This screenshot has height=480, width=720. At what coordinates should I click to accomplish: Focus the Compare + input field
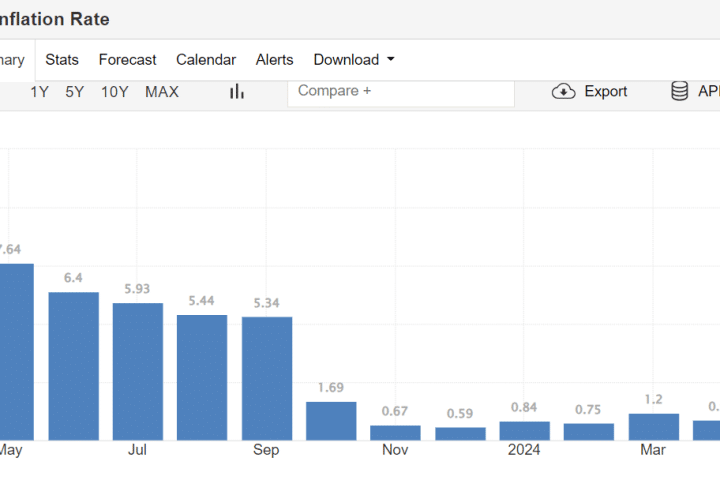point(400,91)
